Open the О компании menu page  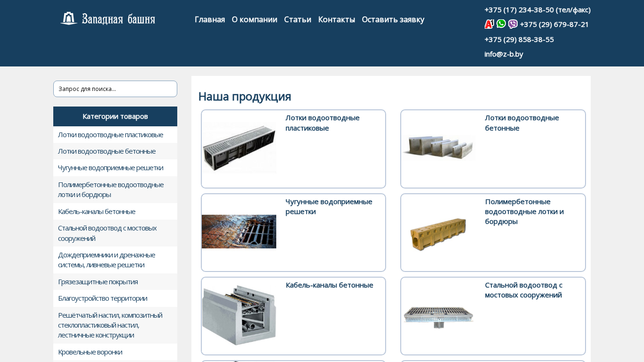pyautogui.click(x=254, y=19)
